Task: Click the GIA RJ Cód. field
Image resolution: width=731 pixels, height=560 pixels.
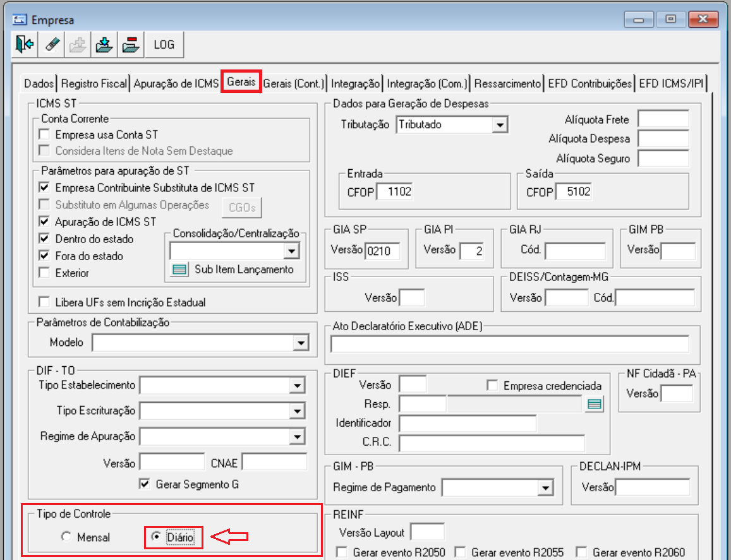Action: [x=576, y=251]
